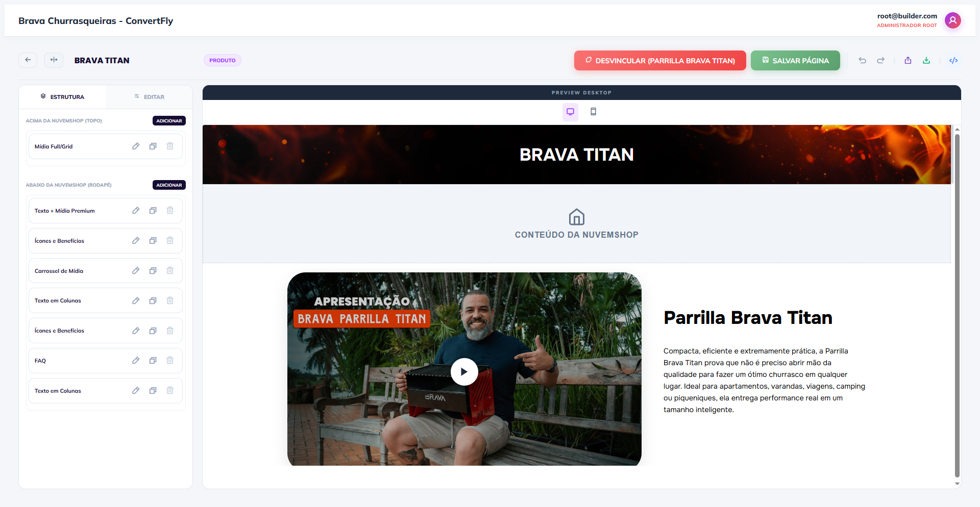Image resolution: width=980 pixels, height=507 pixels.
Task: Duplicate the Carrossel de Mídia block
Action: tap(153, 271)
